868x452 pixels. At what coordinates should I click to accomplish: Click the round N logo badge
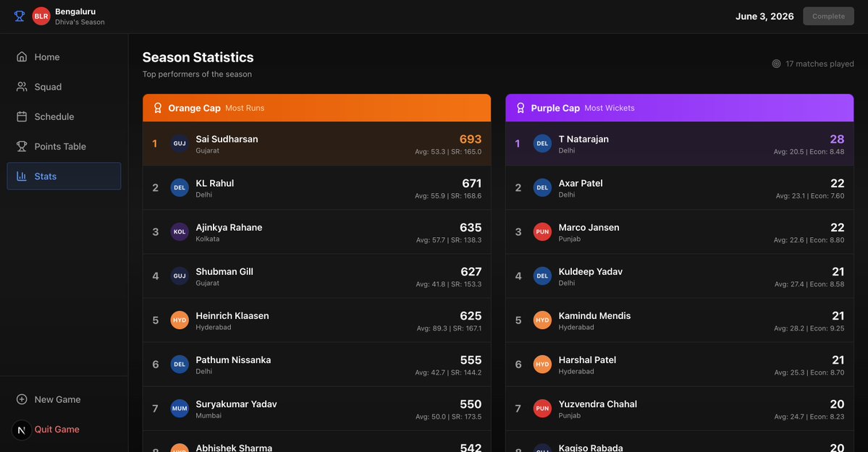tap(22, 430)
